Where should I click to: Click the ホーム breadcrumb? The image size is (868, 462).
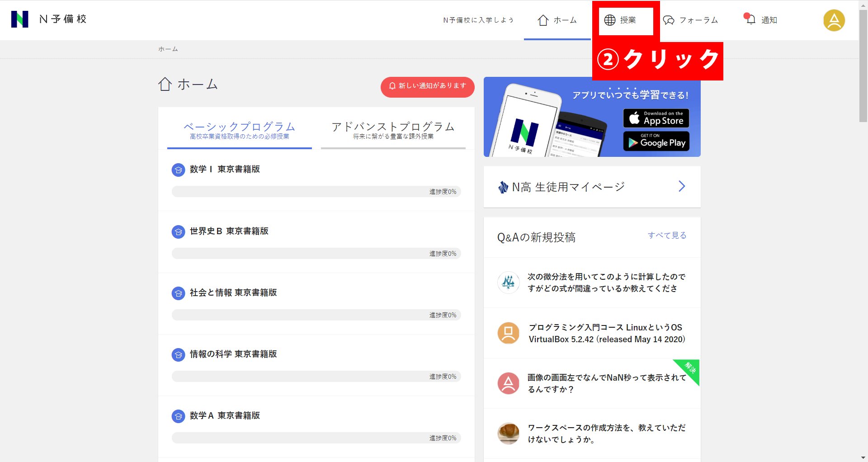point(168,49)
